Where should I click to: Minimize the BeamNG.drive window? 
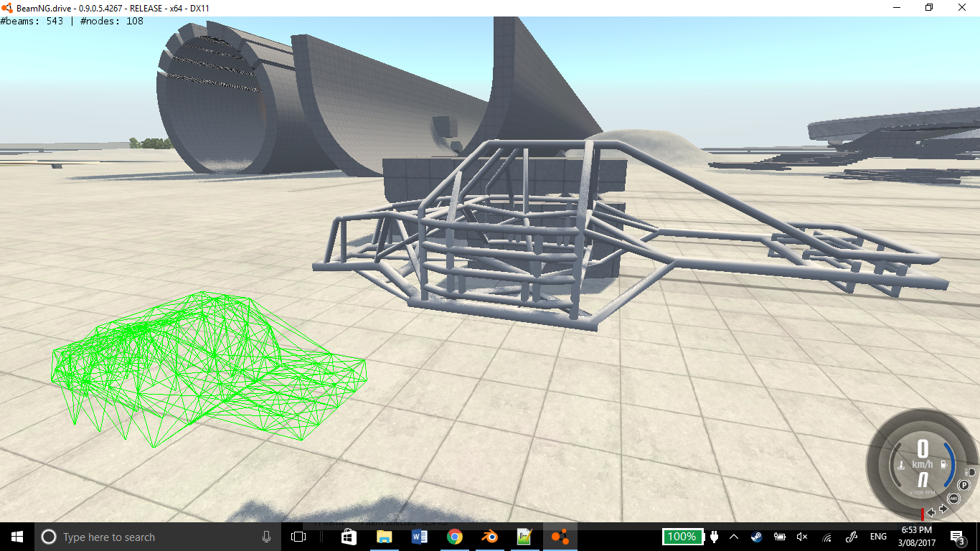pyautogui.click(x=897, y=7)
